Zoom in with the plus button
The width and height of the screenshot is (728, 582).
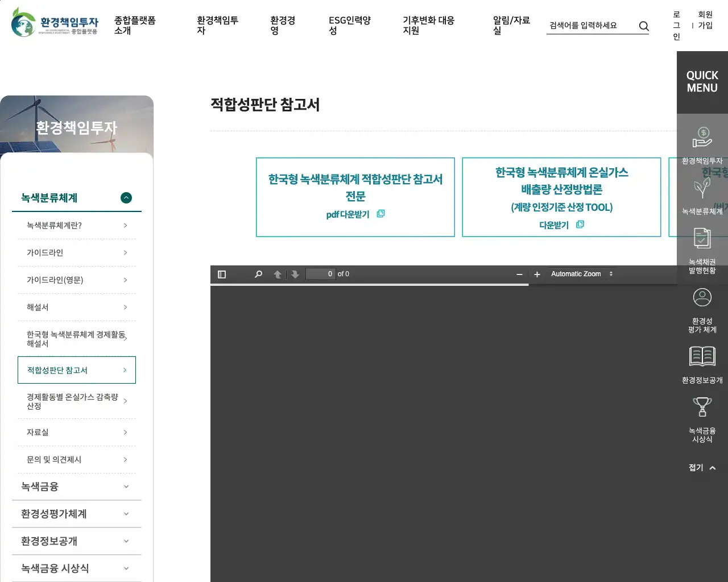click(537, 275)
